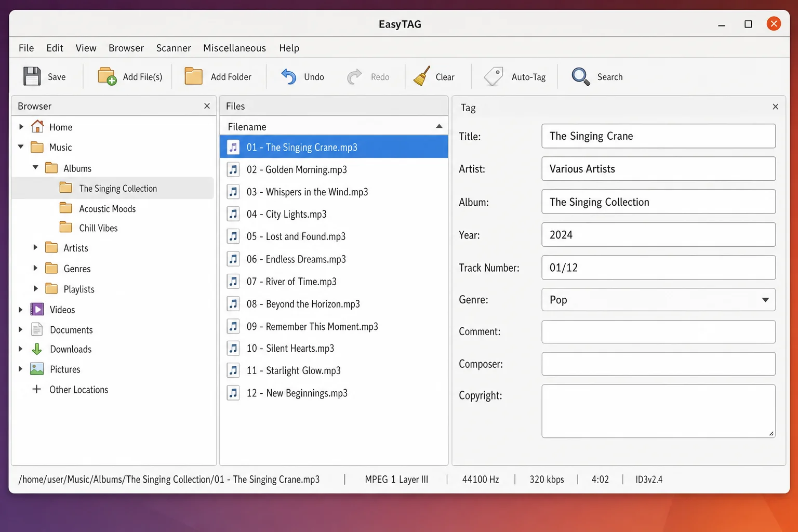The width and height of the screenshot is (798, 532).
Task: Click the Year field
Action: pos(658,235)
